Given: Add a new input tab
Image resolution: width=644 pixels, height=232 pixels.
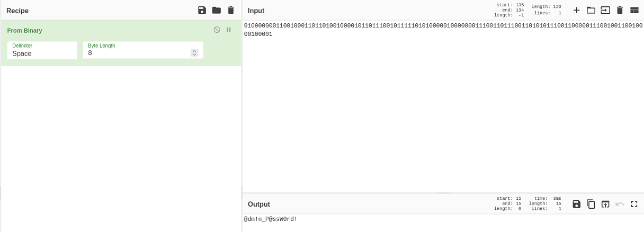Looking at the screenshot, I should click(x=577, y=10).
